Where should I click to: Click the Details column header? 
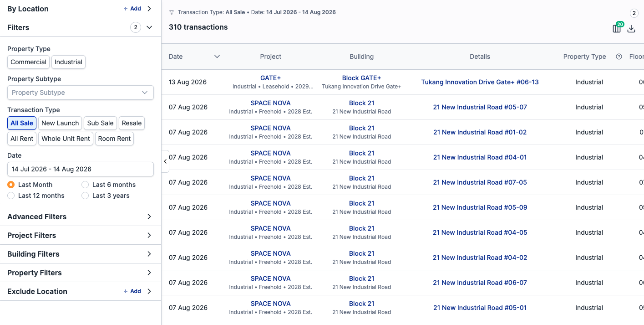click(480, 57)
